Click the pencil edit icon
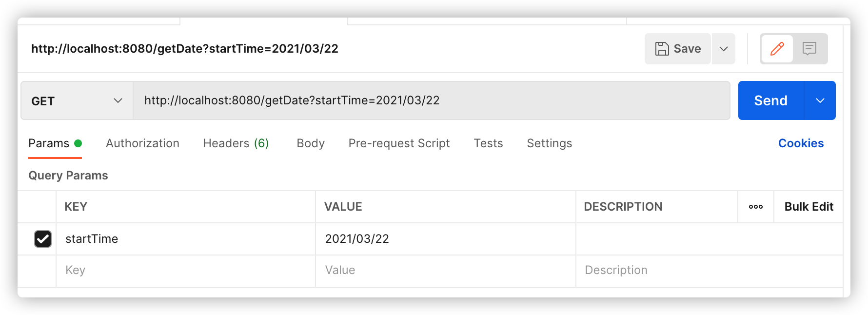The height and width of the screenshot is (315, 868). coord(777,49)
